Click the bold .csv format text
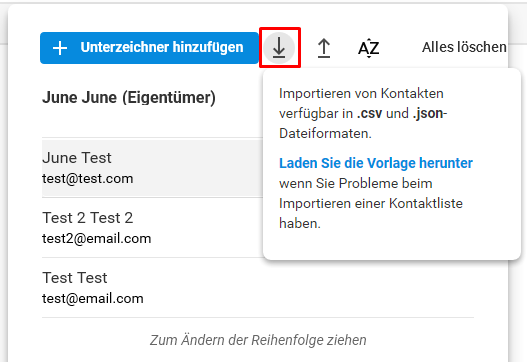 369,114
